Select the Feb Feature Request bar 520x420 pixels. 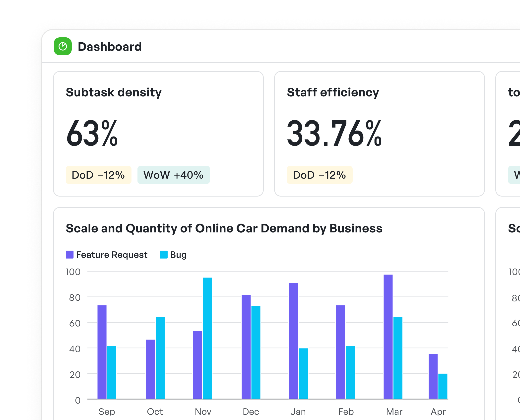pyautogui.click(x=340, y=352)
